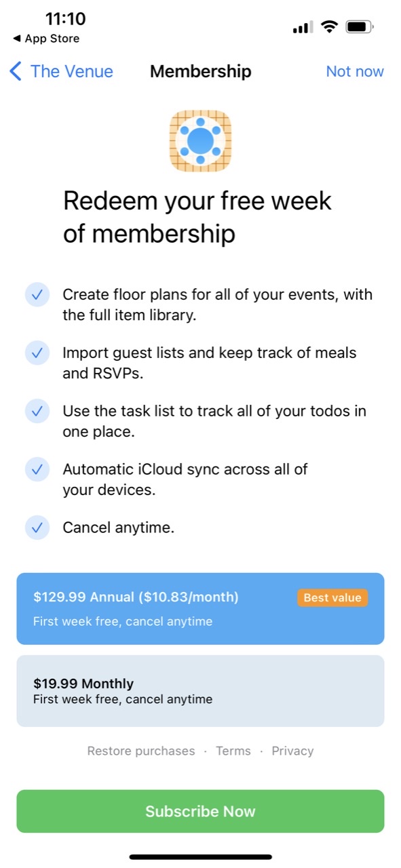Tap the floor plan app icon
This screenshot has width=401, height=868.
click(200, 141)
